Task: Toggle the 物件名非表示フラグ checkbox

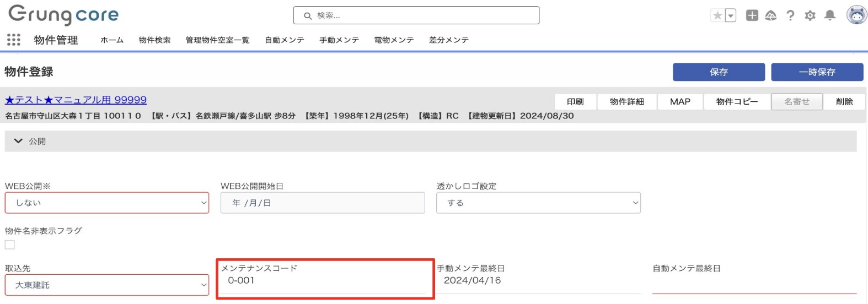Action: 10,245
